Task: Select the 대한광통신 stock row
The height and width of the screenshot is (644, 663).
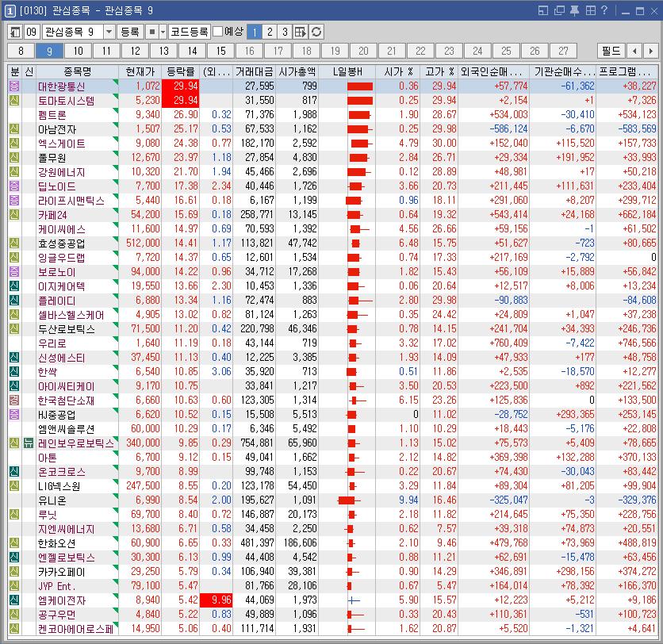Action: [332, 86]
